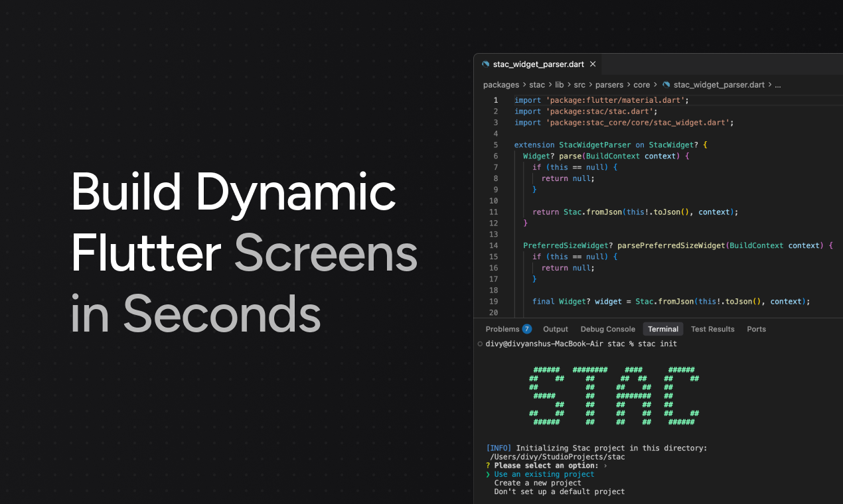Screen dimensions: 843x504
Task: Pick "Don't set up a default project"
Action: [559, 491]
